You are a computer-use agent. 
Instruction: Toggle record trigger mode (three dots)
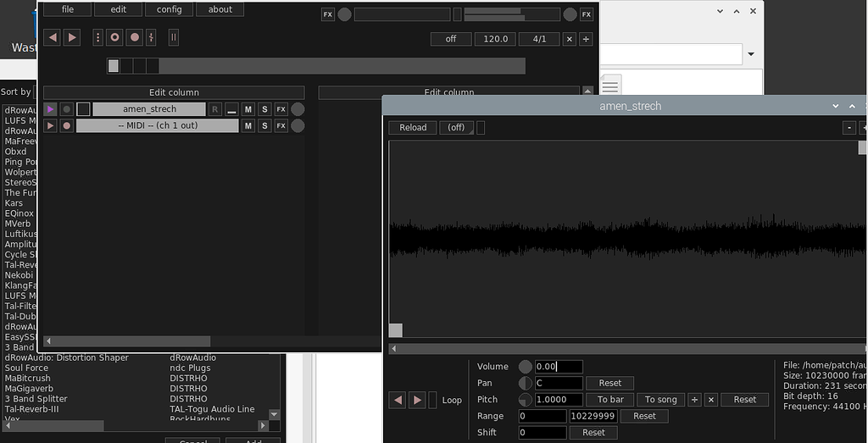tap(98, 37)
